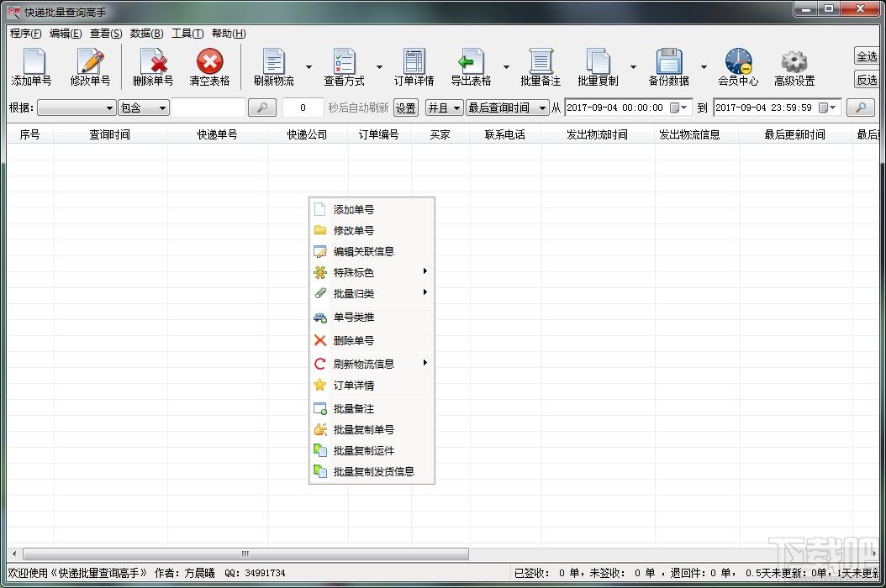
Task: Click the 发出物流时间 column header
Action: pos(598,134)
